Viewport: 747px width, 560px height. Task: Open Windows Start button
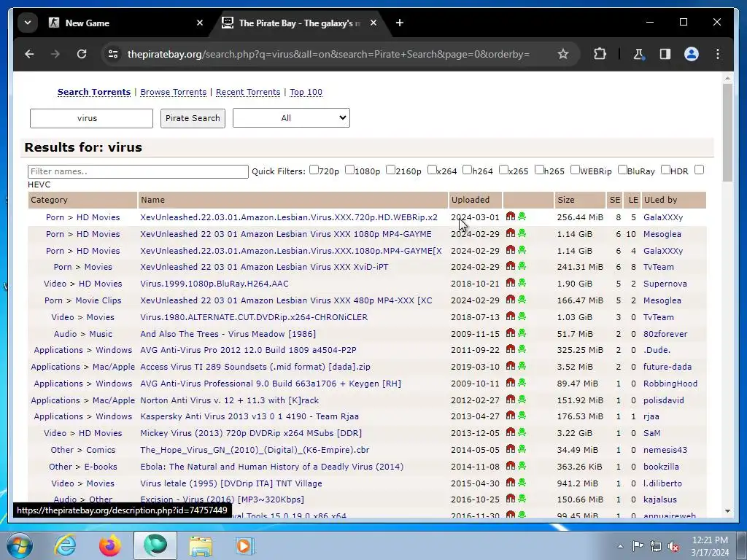[x=20, y=545]
